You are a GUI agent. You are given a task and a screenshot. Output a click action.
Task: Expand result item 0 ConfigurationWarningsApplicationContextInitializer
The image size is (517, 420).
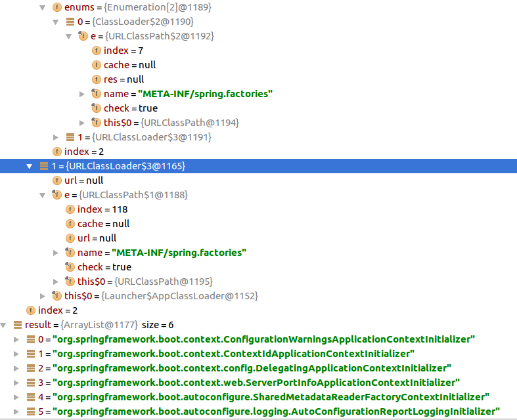[16, 339]
